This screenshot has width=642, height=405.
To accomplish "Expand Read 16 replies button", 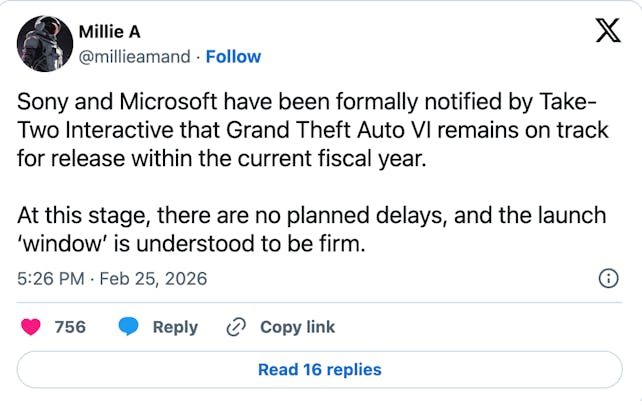I will pos(320,369).
